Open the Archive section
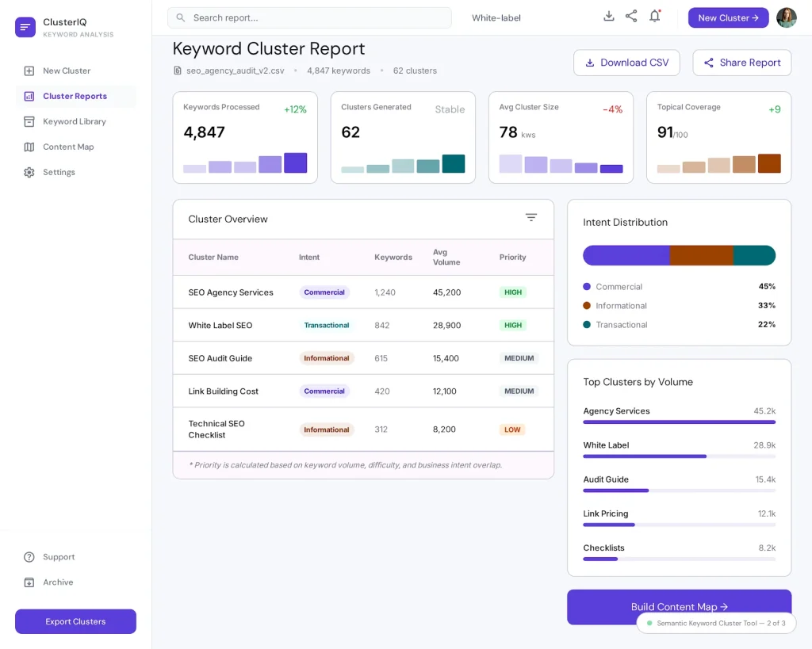The image size is (812, 649). click(75, 582)
